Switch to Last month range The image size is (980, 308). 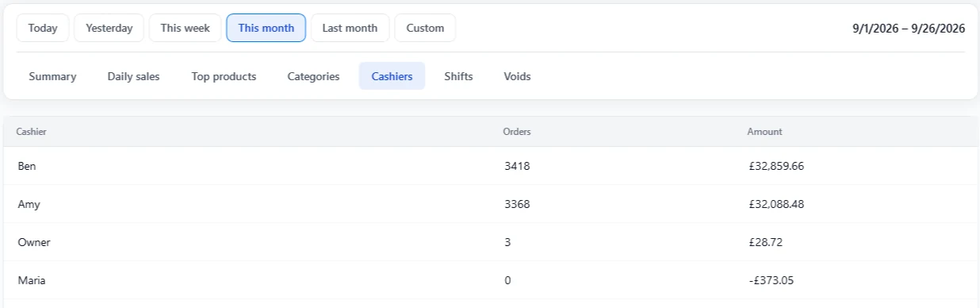[350, 28]
